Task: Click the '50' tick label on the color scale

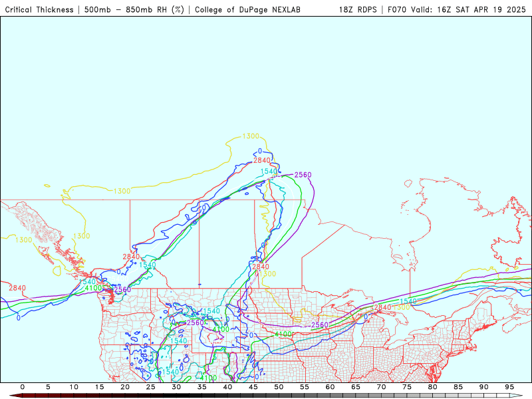Action: pyautogui.click(x=279, y=387)
